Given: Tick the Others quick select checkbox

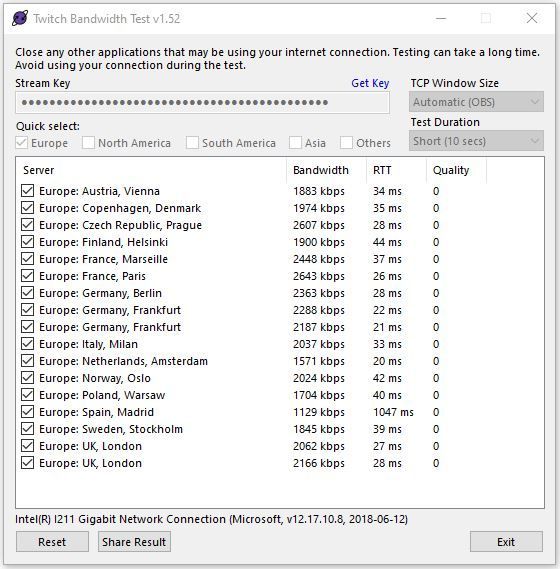Looking at the screenshot, I should [x=346, y=143].
